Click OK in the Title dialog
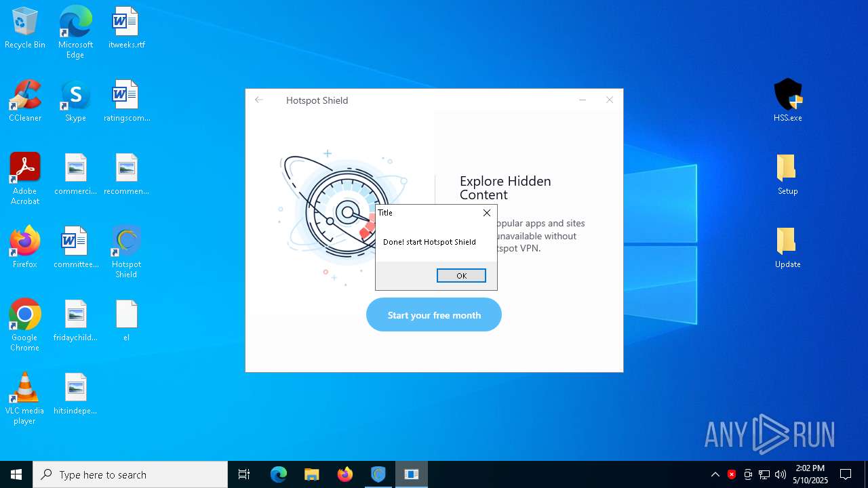Screen dimensions: 868x488 pyautogui.click(x=461, y=276)
